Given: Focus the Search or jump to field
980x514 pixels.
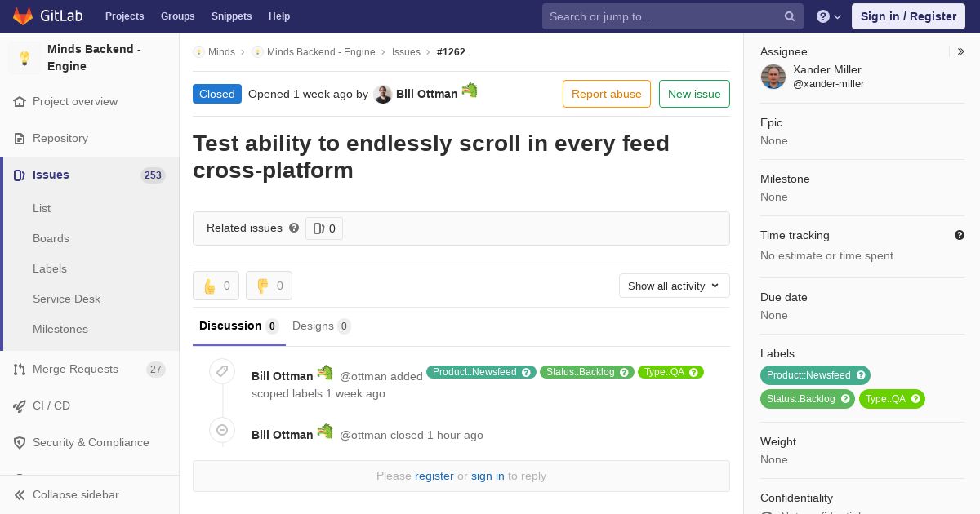Looking at the screenshot, I should coord(661,16).
